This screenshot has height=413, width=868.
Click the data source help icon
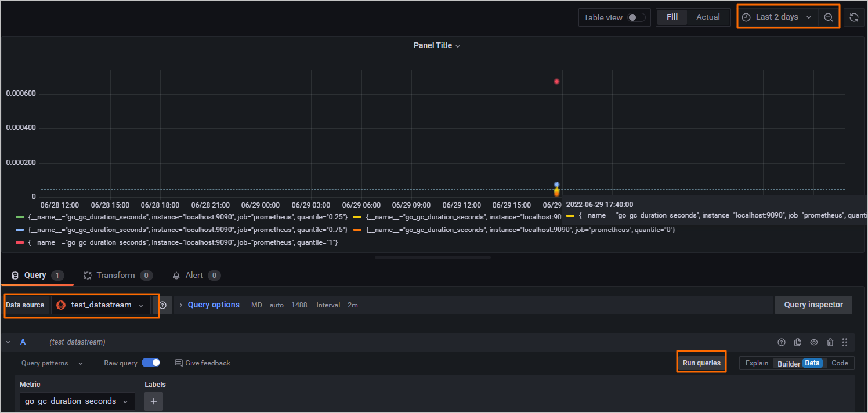click(163, 305)
